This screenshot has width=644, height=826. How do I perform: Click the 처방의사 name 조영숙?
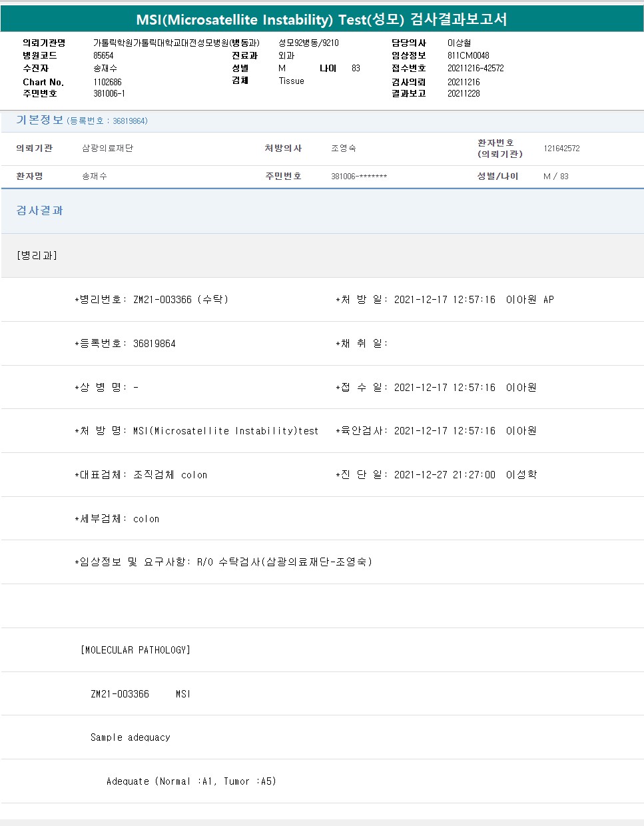pyautogui.click(x=344, y=149)
